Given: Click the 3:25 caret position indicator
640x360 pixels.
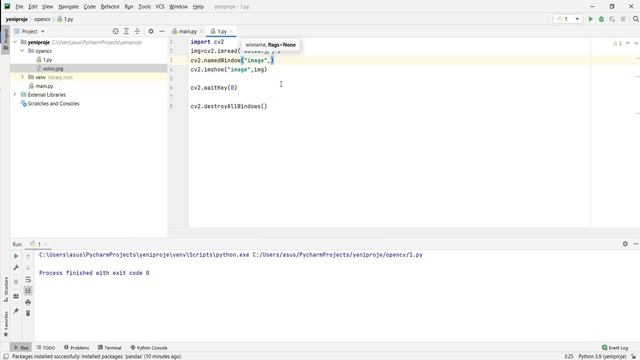Looking at the screenshot, I should 569,356.
